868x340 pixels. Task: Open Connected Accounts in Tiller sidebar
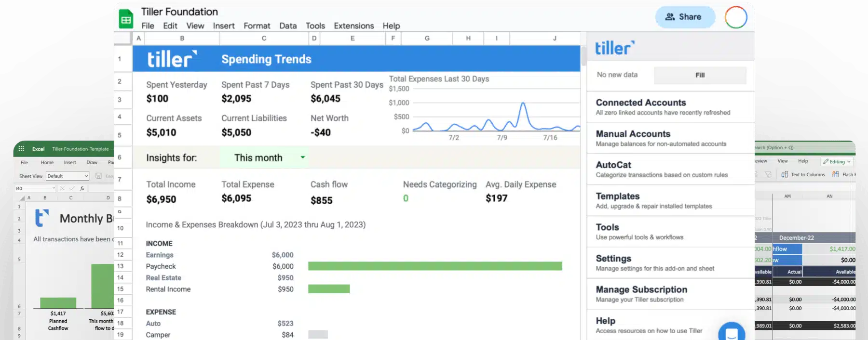click(x=670, y=107)
